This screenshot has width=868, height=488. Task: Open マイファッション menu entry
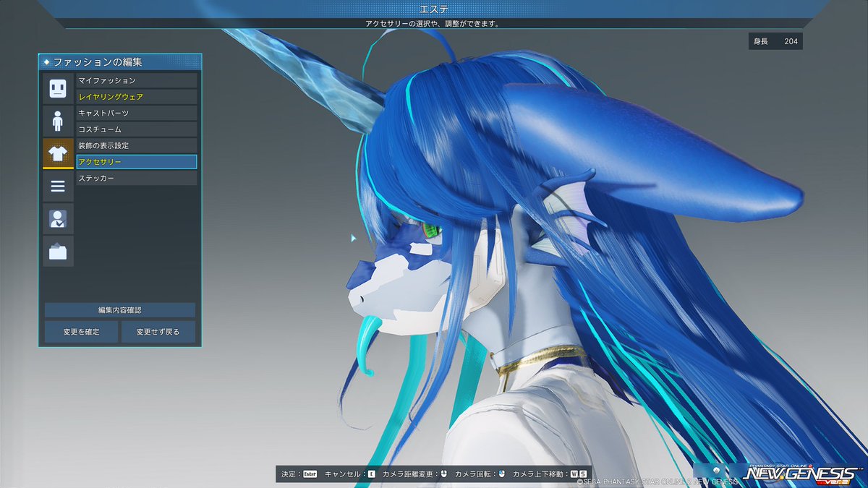[137, 80]
